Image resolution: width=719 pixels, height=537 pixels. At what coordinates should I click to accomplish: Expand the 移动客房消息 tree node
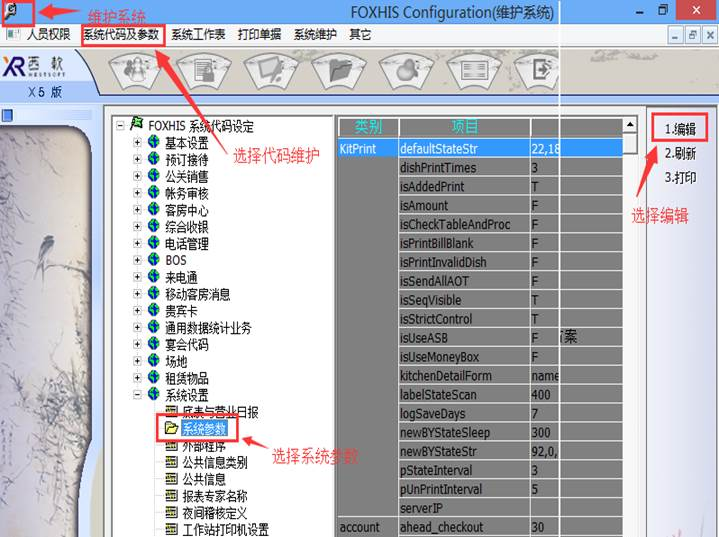tap(137, 294)
